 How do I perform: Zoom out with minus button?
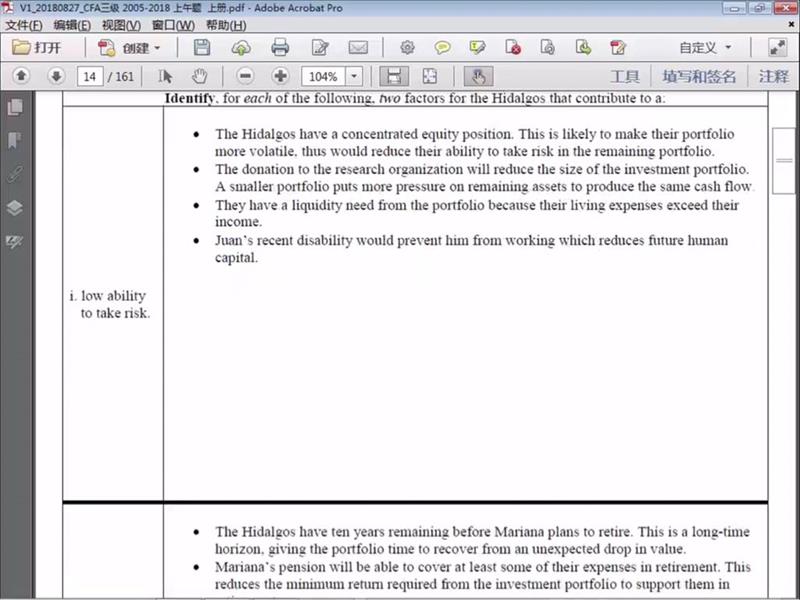point(245,77)
